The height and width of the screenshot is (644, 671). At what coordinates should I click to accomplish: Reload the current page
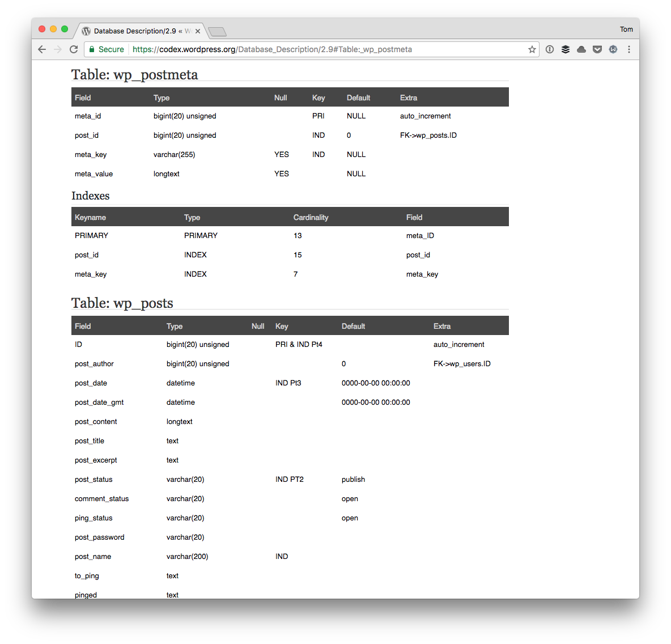(74, 49)
